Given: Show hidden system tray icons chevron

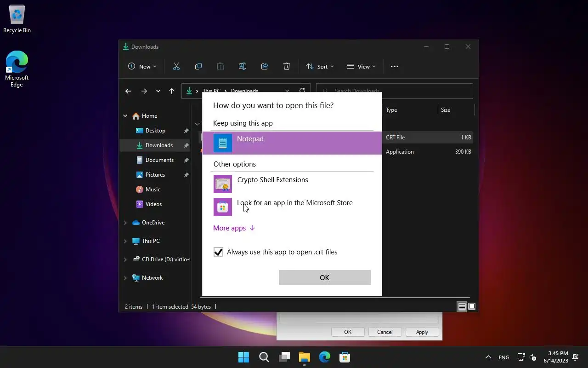Looking at the screenshot, I should pos(488,357).
